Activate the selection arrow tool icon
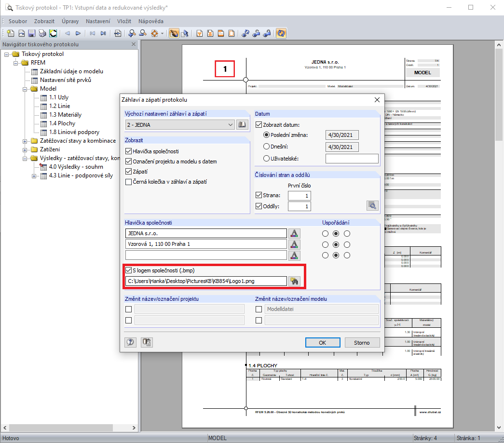 click(185, 33)
